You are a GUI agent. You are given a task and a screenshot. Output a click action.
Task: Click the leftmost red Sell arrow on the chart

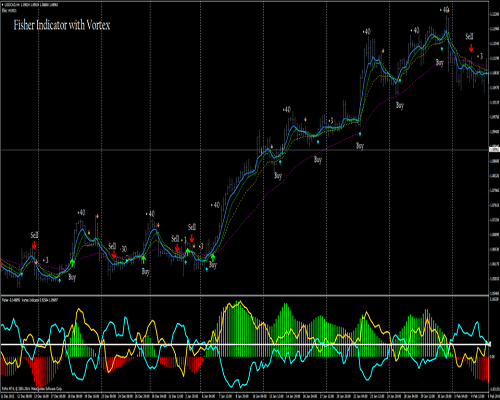tap(34, 245)
